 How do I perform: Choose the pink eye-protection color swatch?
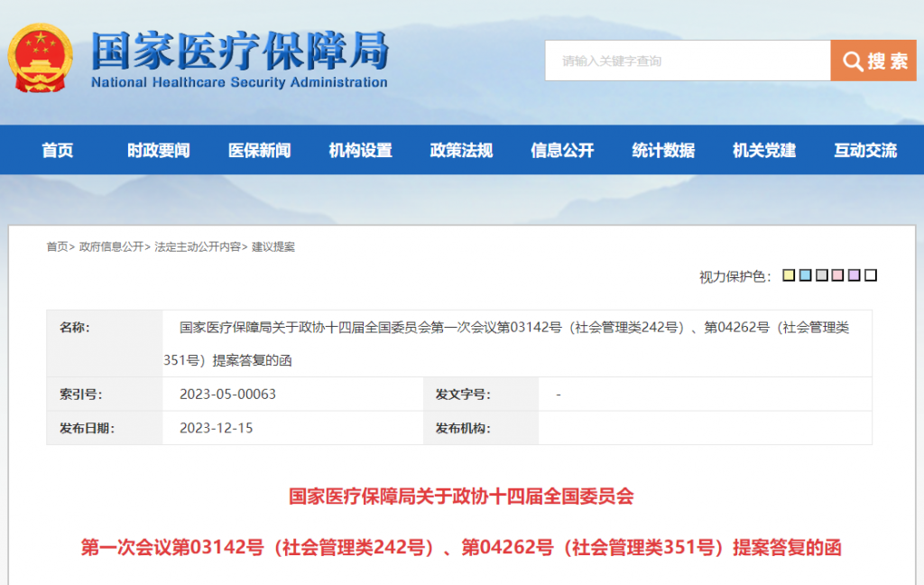(837, 274)
